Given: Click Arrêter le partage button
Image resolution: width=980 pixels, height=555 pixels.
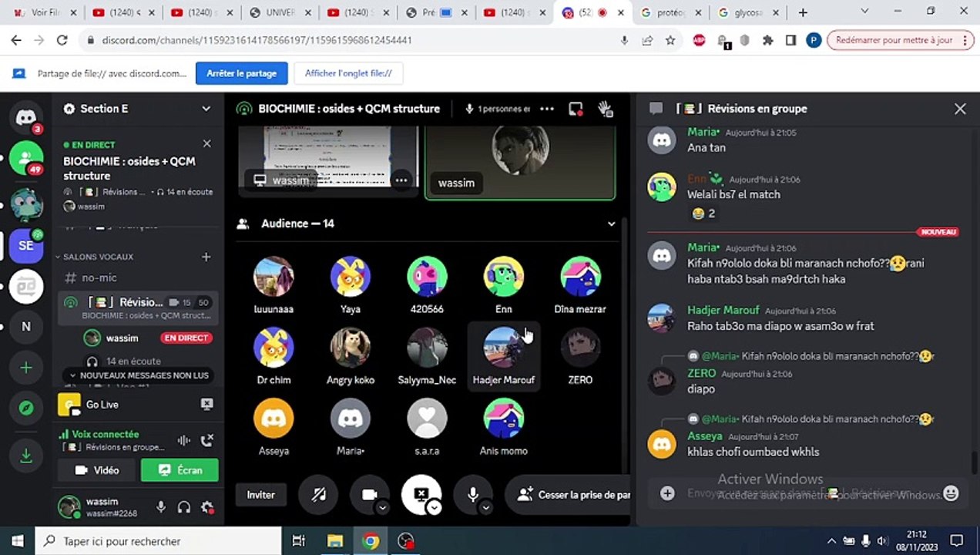Looking at the screenshot, I should (x=241, y=73).
